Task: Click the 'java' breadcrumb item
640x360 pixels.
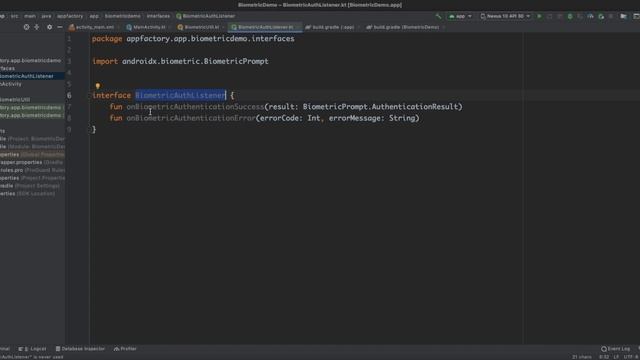Action: (46, 16)
